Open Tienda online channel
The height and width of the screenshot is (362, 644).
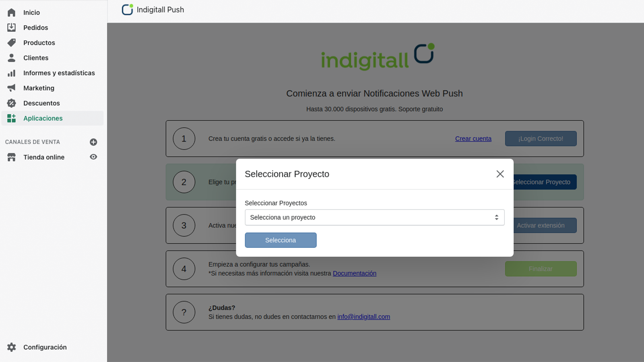click(44, 157)
